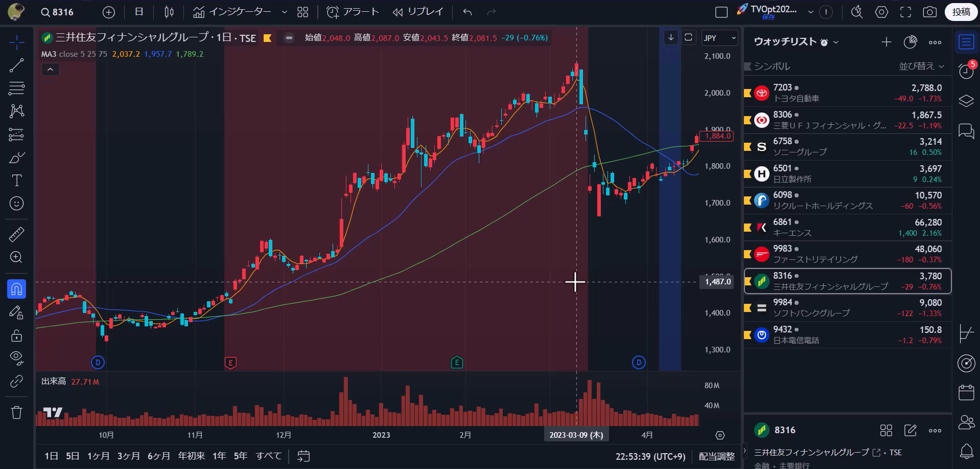The height and width of the screenshot is (469, 980).
Task: Publish idea with 投稿 button
Action: pos(961,12)
